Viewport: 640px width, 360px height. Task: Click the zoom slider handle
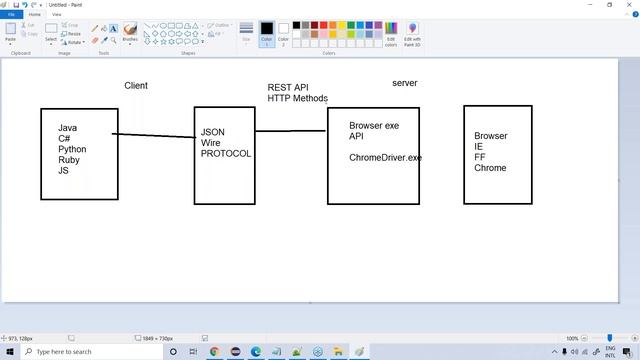[x=609, y=338]
